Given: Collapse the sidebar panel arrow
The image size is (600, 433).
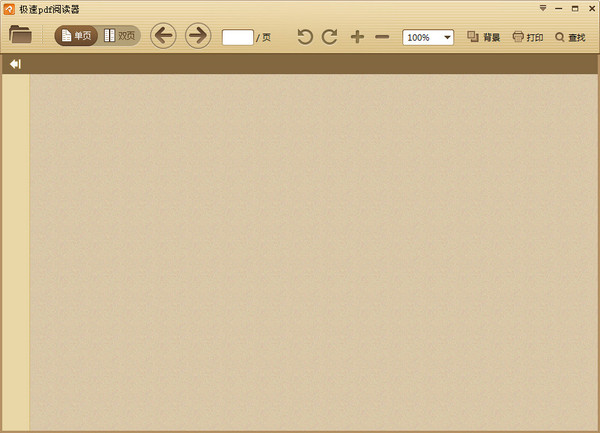Looking at the screenshot, I should tap(15, 64).
